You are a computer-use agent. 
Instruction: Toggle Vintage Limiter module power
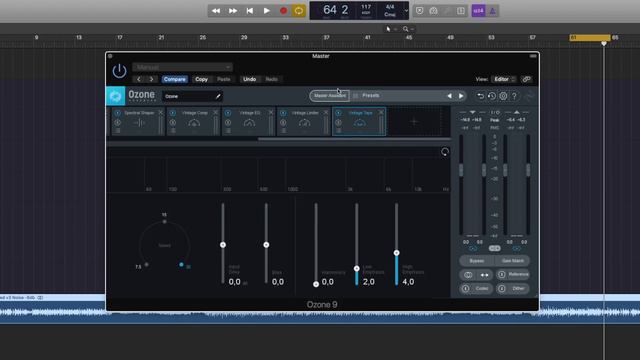[283, 113]
